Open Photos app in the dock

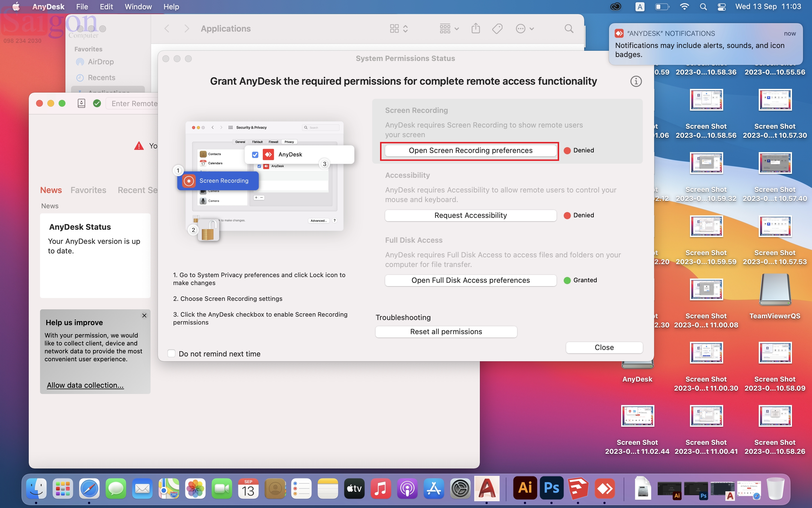pos(195,489)
